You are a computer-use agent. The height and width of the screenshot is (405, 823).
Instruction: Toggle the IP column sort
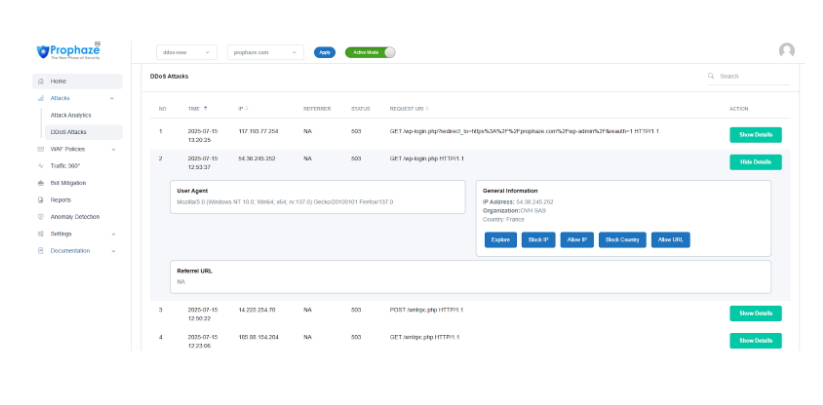pyautogui.click(x=246, y=108)
